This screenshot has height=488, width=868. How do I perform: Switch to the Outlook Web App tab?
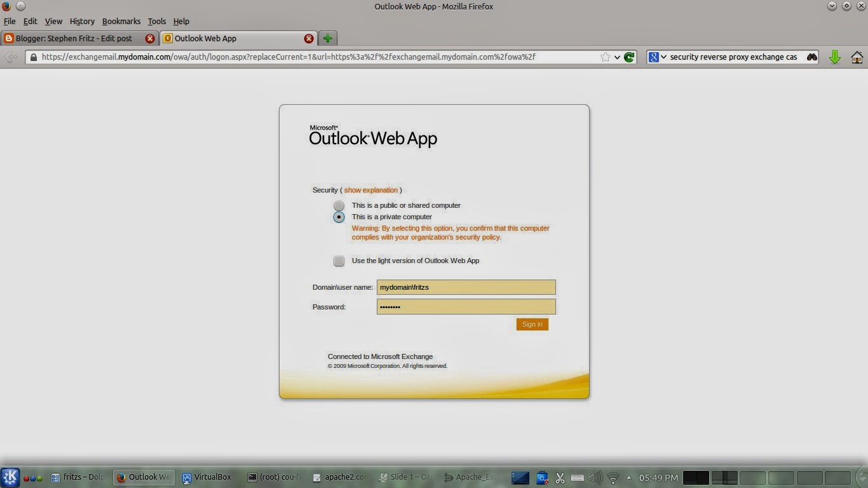coord(238,38)
